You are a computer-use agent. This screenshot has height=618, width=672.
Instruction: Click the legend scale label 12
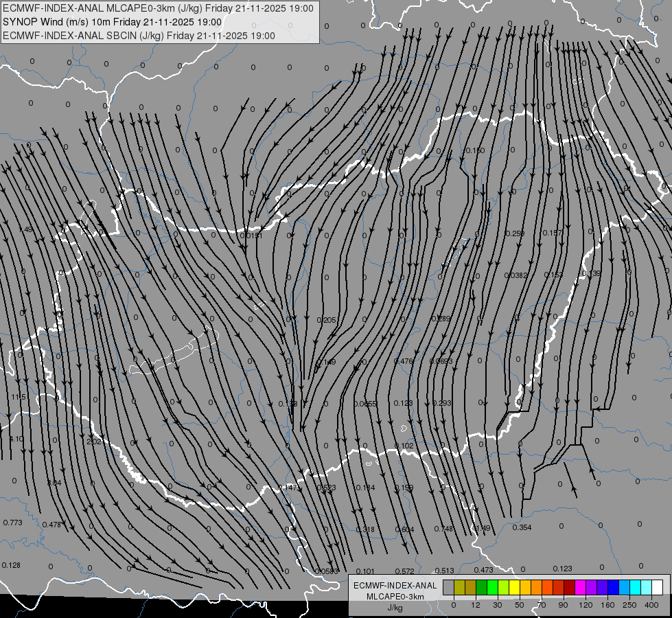pos(475,605)
